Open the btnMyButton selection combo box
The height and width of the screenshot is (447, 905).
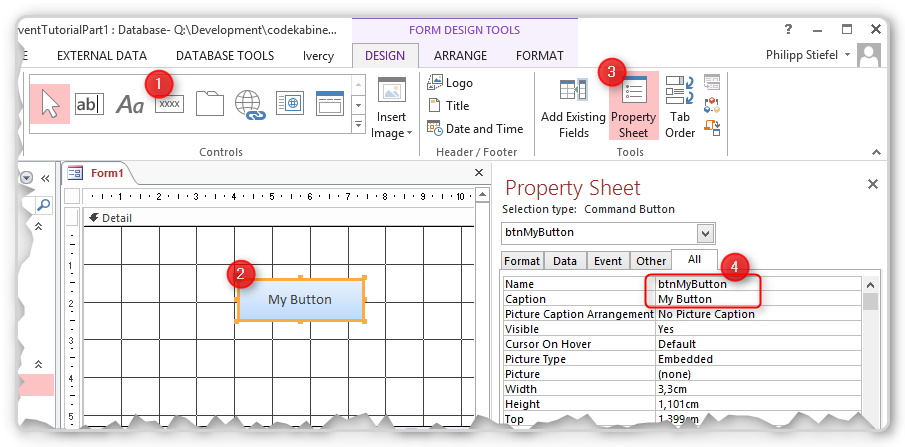pos(705,233)
